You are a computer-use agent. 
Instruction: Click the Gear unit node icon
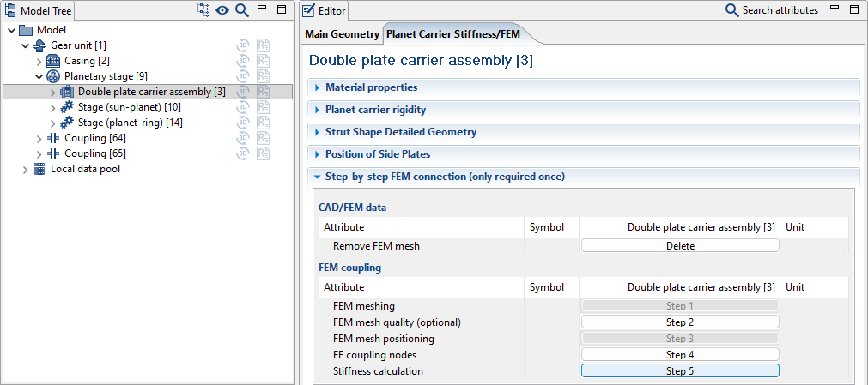[x=39, y=45]
